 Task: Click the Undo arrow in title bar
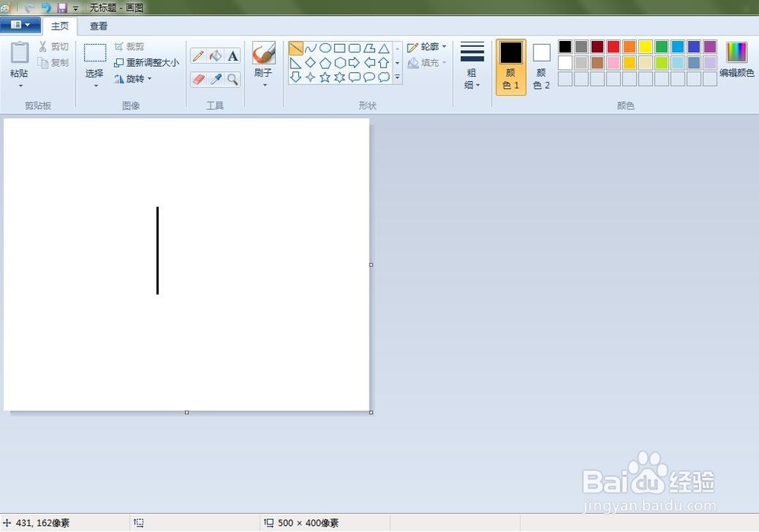[x=46, y=8]
